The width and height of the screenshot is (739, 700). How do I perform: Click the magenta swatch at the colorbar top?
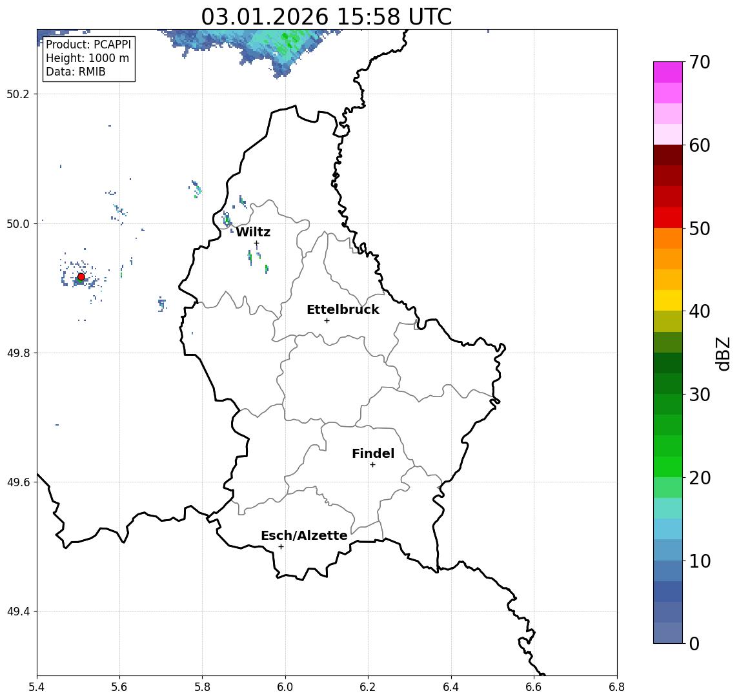click(x=668, y=72)
